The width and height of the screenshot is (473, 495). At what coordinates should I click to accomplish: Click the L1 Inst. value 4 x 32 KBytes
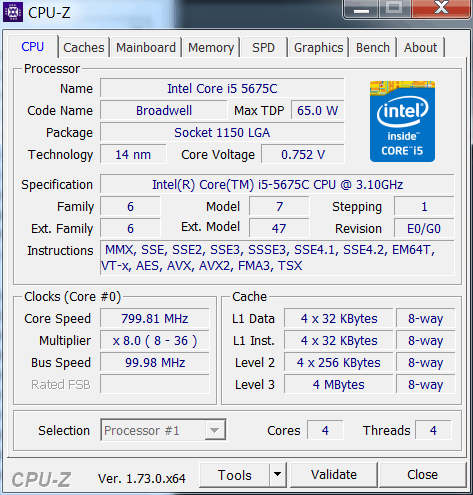339,341
